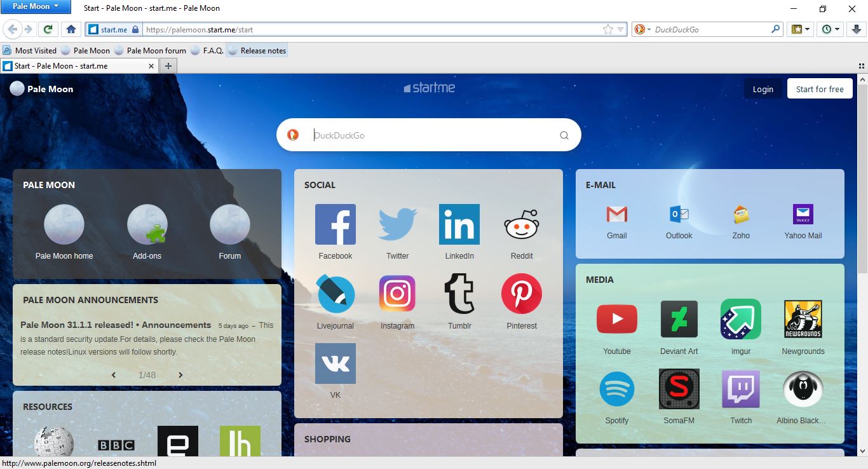This screenshot has height=469, width=868.
Task: Open the Pale Moon home shortcut
Action: (x=64, y=224)
